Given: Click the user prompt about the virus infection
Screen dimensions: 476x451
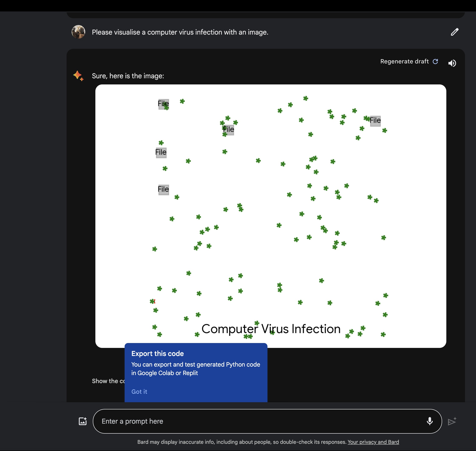Looking at the screenshot, I should pos(180,32).
